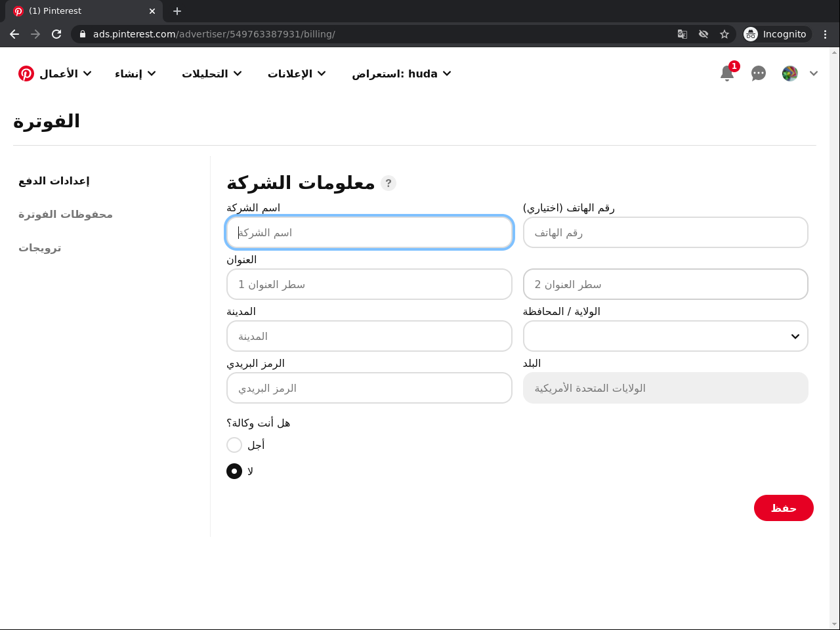Click the disabled البلد country field
Viewport: 840px width, 630px height.
(x=665, y=388)
